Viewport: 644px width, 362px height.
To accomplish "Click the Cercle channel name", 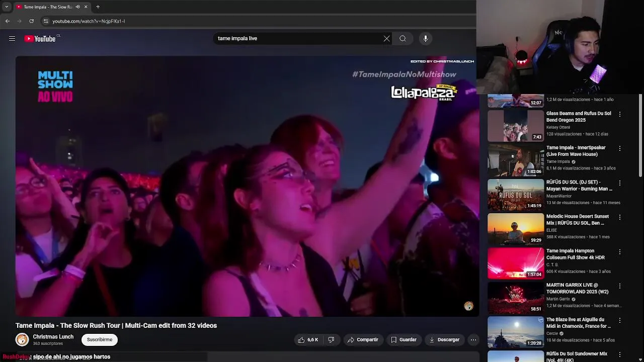I will coord(552,333).
